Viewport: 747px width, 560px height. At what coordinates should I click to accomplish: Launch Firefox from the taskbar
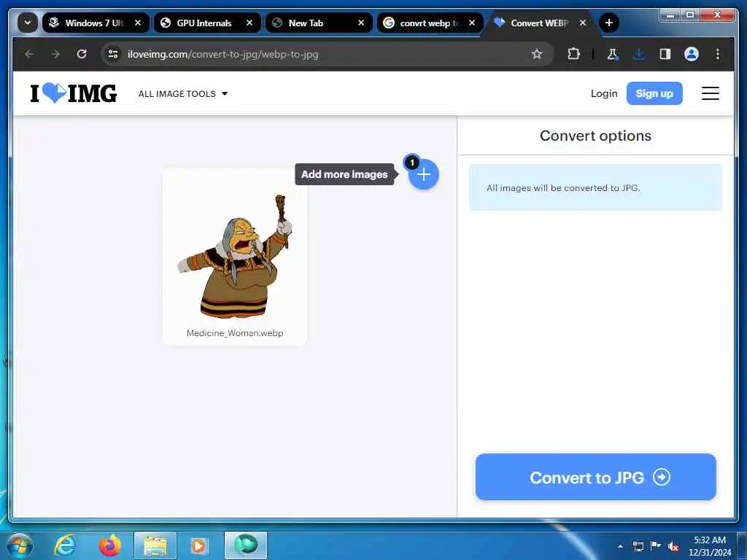tap(110, 545)
